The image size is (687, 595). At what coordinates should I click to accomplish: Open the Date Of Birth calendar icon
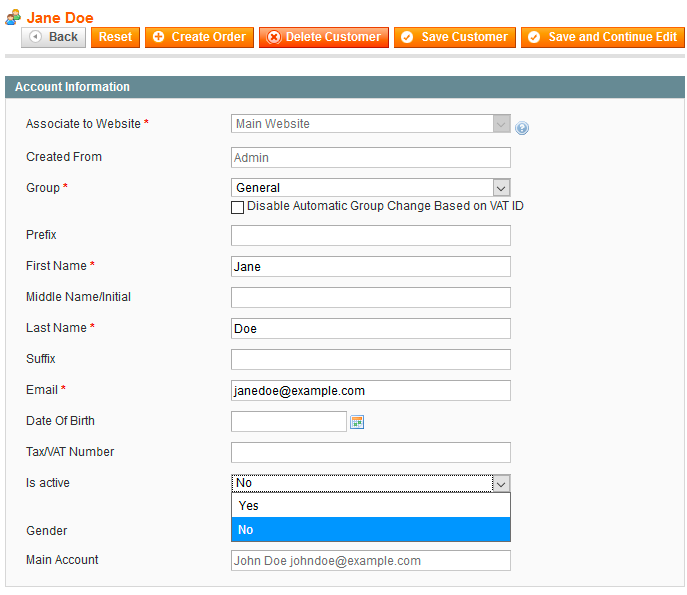point(357,422)
